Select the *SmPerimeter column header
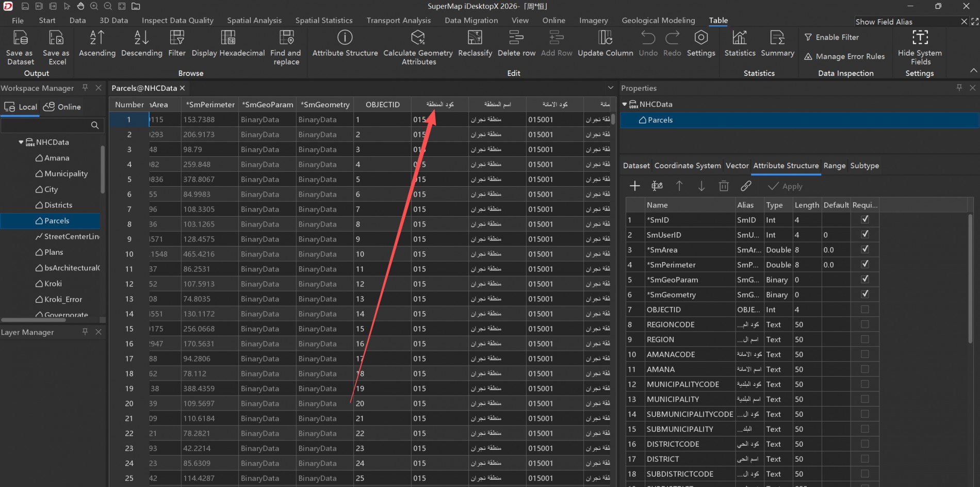Image resolution: width=980 pixels, height=487 pixels. pos(210,104)
